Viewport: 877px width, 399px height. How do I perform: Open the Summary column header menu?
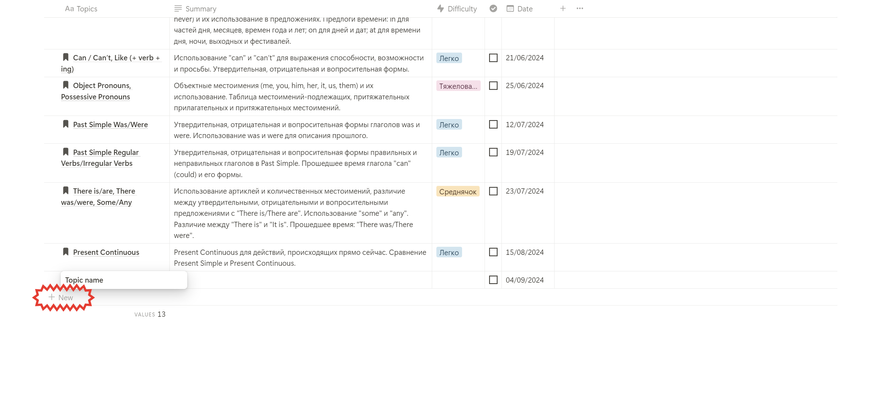point(195,8)
